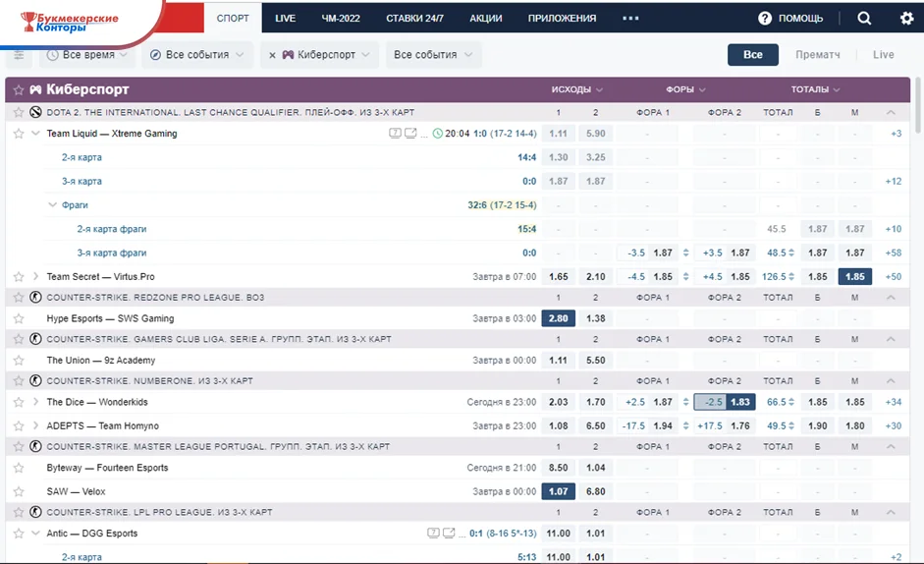Adjust total 66.5 stepper for The Dice
The image size is (924, 564).
(791, 402)
